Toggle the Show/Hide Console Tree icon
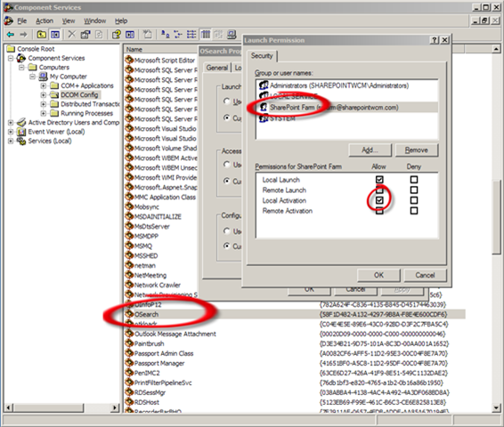The height and width of the screenshot is (427, 504). click(55, 35)
